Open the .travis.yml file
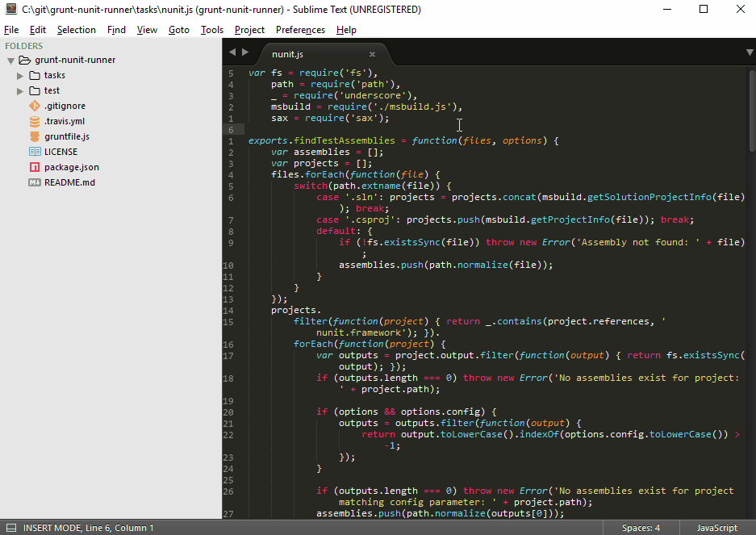This screenshot has width=756, height=535. tap(65, 121)
